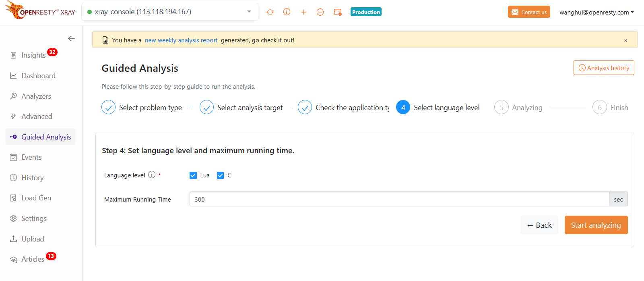This screenshot has width=644, height=281.
Task: Click the Language level info icon
Action: (x=152, y=175)
